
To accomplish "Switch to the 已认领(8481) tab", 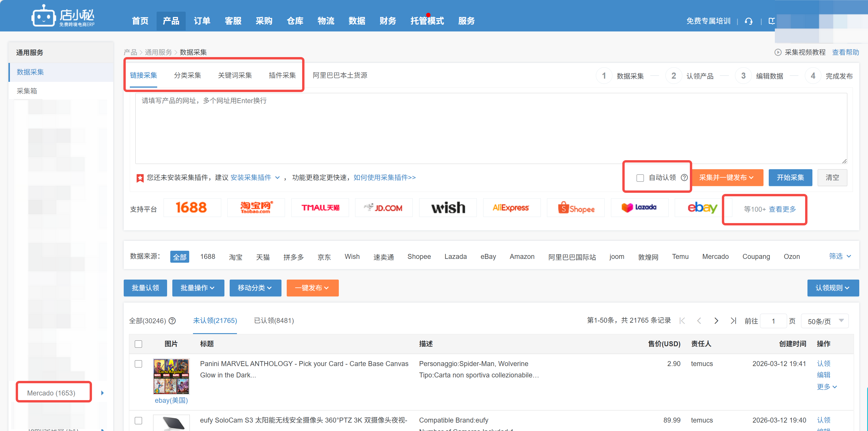I will [x=274, y=321].
